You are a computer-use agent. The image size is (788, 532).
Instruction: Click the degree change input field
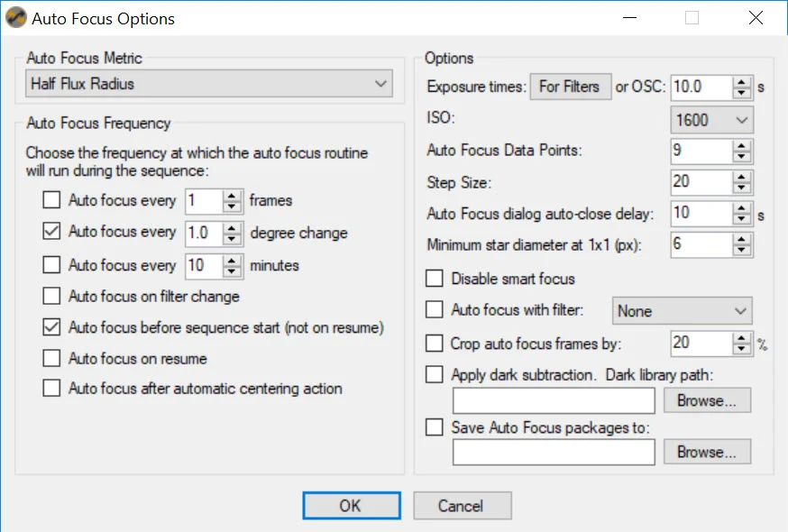point(204,234)
